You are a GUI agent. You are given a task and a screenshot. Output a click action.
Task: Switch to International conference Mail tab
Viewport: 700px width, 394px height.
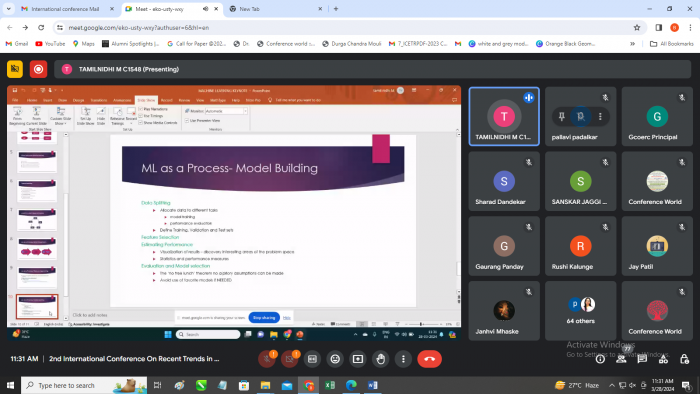[65, 9]
